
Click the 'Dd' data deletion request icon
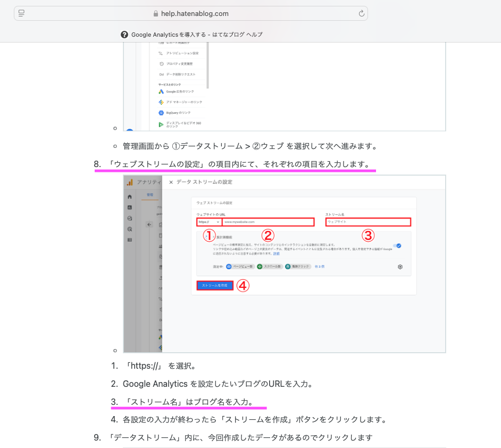pyautogui.click(x=161, y=74)
